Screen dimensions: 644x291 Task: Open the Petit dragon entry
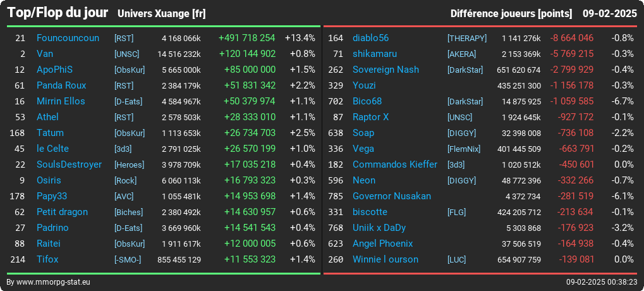click(x=62, y=212)
